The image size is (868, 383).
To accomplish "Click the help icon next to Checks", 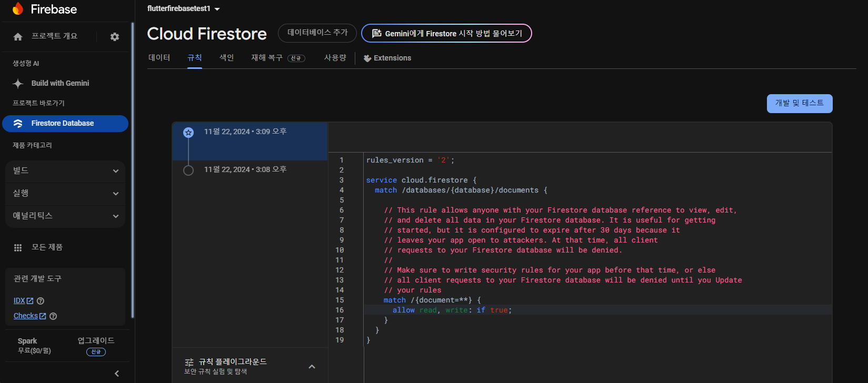I will pos(53,316).
